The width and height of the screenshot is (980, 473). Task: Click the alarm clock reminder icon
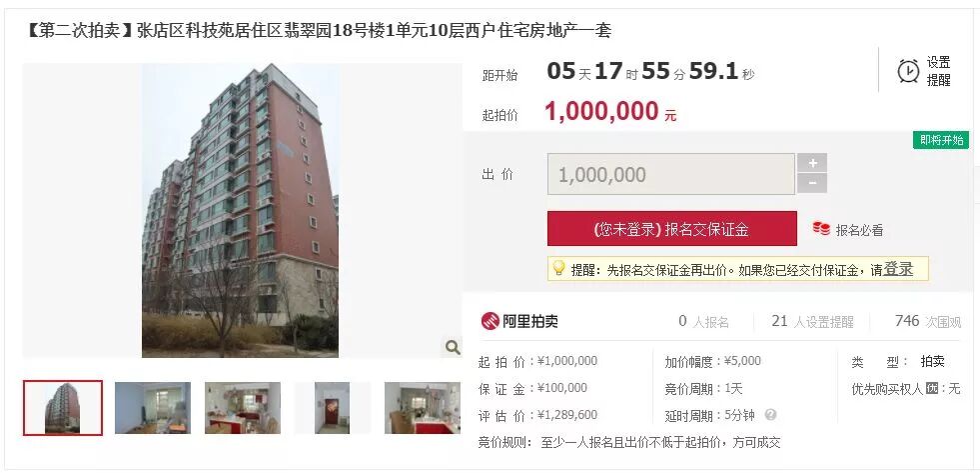tap(908, 71)
